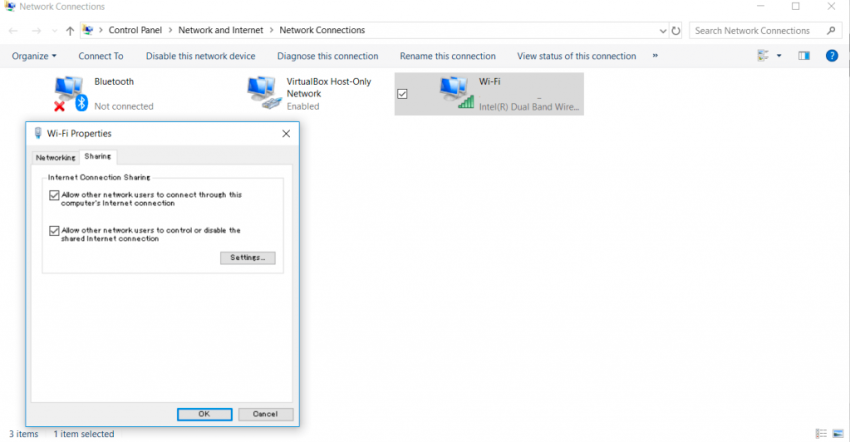This screenshot has width=850, height=442.
Task: Change your view using the view icon
Action: click(x=763, y=55)
